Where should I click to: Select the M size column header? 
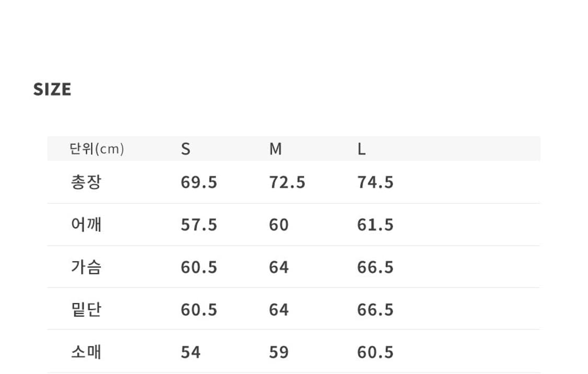tap(275, 149)
